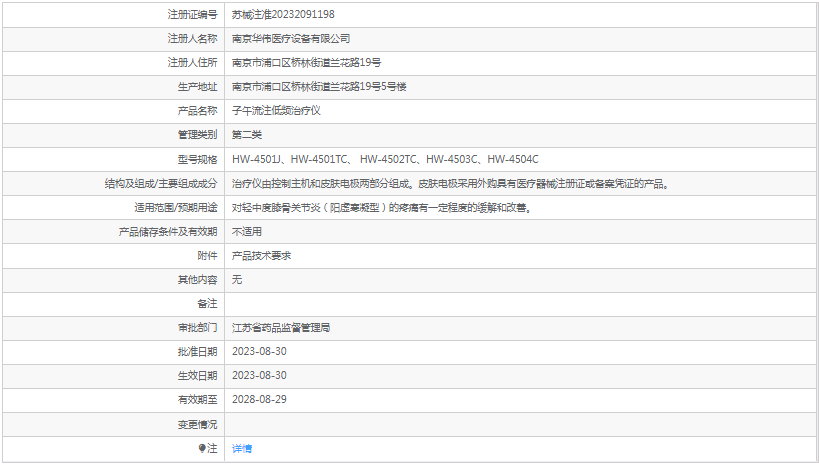Screen dimensions: 819x464
Task: Click the 批准日期 label
Action: click(x=197, y=352)
